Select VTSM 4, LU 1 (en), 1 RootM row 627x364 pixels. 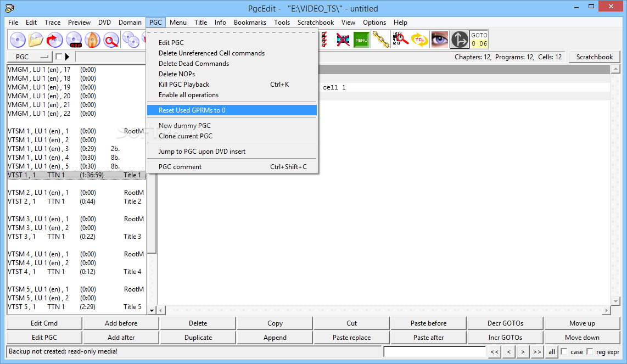(x=76, y=254)
